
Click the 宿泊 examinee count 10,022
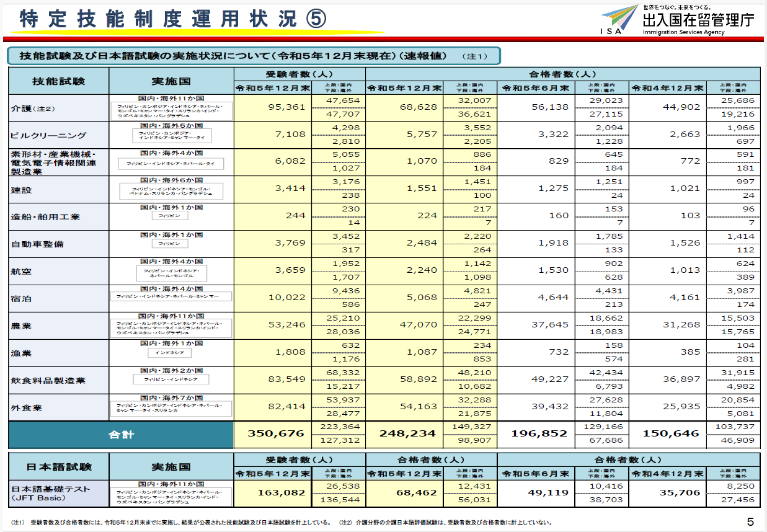tap(286, 297)
